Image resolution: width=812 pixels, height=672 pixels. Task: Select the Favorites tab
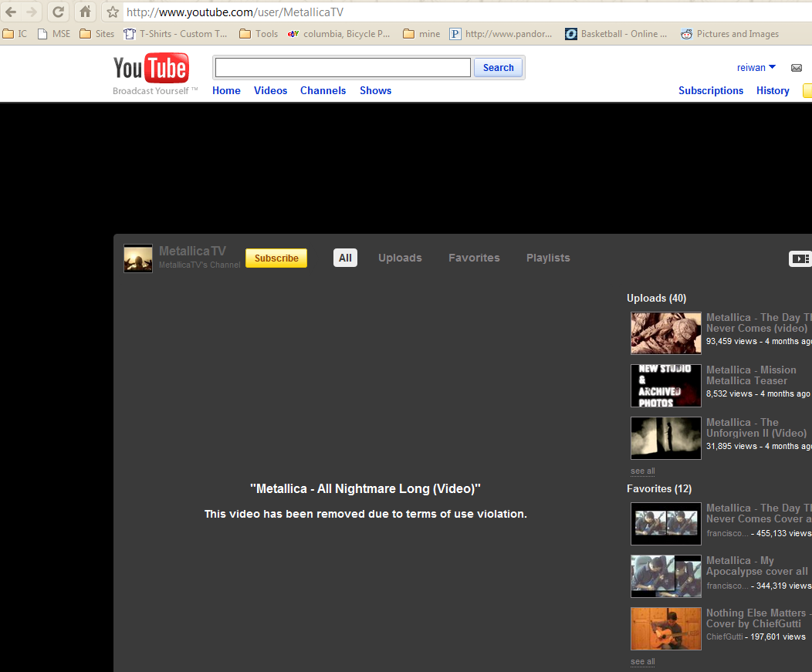click(474, 258)
